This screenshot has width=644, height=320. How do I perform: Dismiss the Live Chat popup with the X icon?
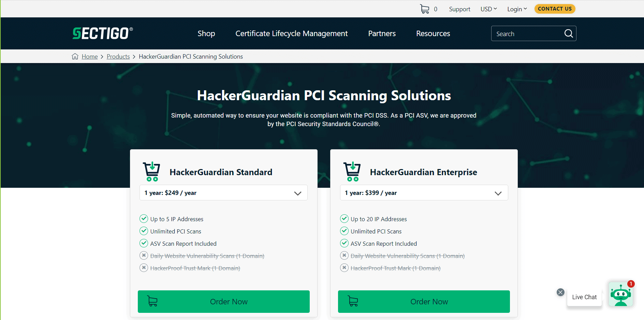pos(560,292)
